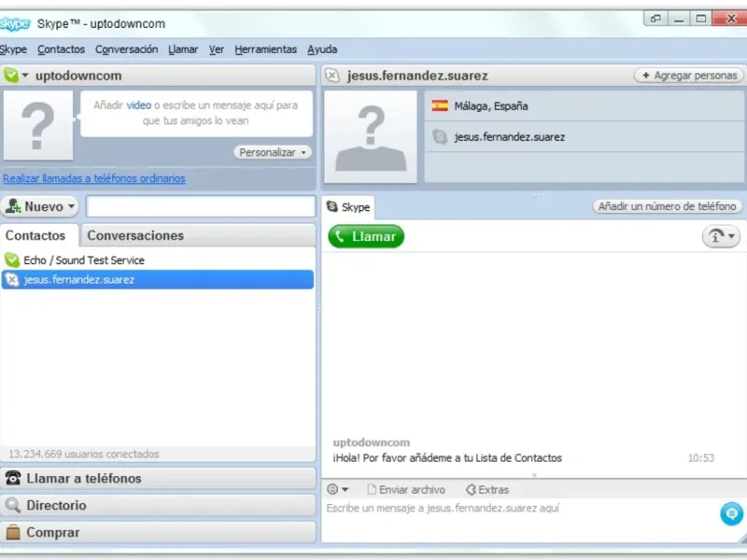
Task: Open the Comprar panel
Action: tap(158, 532)
